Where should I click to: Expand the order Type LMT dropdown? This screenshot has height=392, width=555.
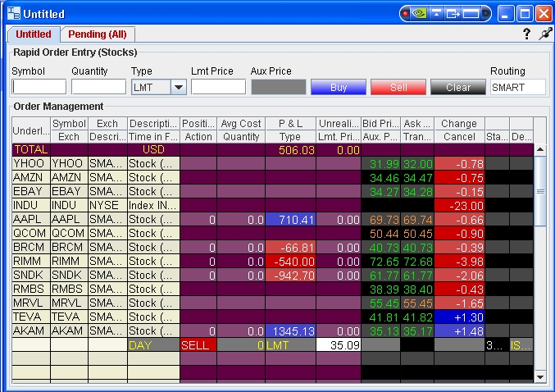pyautogui.click(x=179, y=87)
